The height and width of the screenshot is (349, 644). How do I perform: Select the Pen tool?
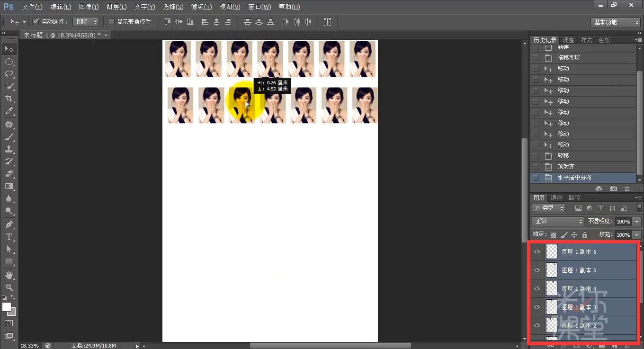coord(9,224)
